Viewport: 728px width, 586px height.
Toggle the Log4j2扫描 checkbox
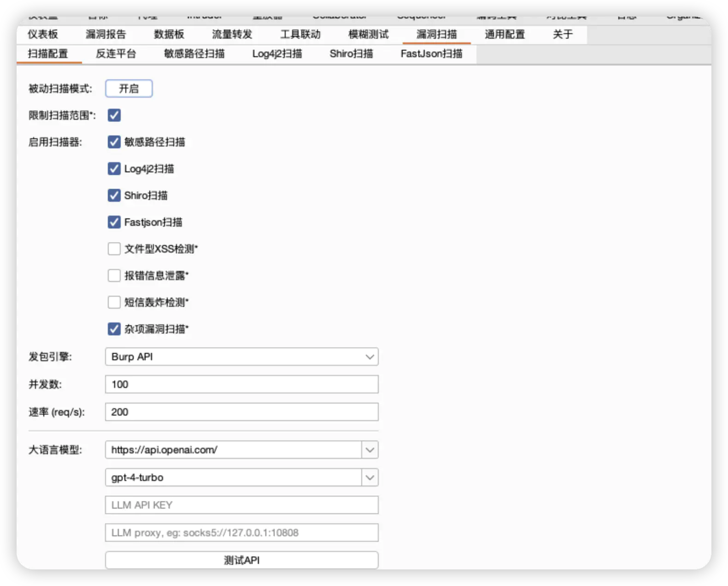click(x=114, y=169)
